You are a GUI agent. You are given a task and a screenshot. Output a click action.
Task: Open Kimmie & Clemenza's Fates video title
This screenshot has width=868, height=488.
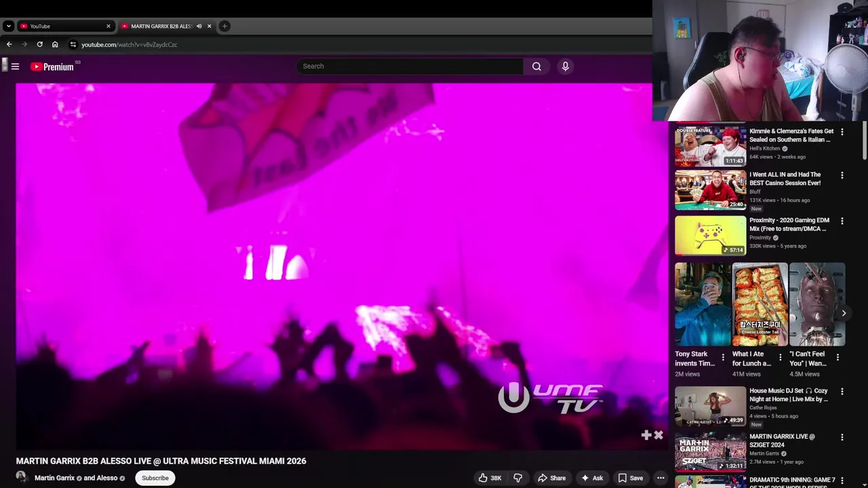point(791,136)
